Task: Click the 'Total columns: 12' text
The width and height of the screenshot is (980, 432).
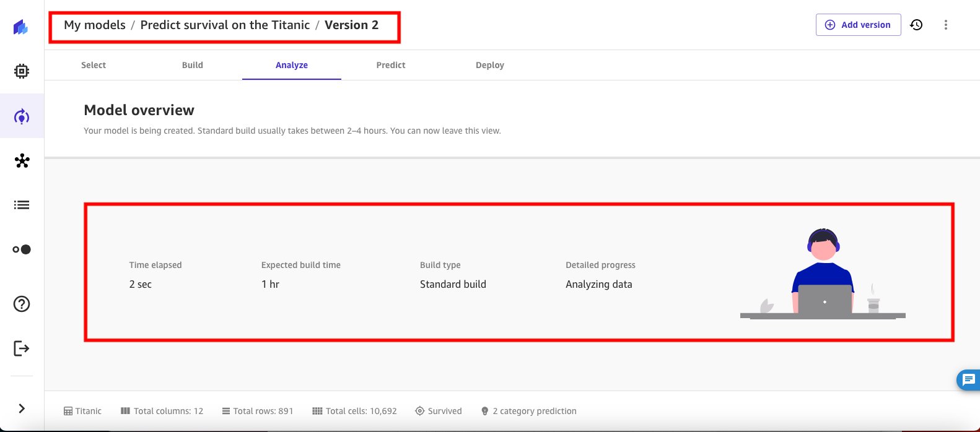Action: coord(168,411)
